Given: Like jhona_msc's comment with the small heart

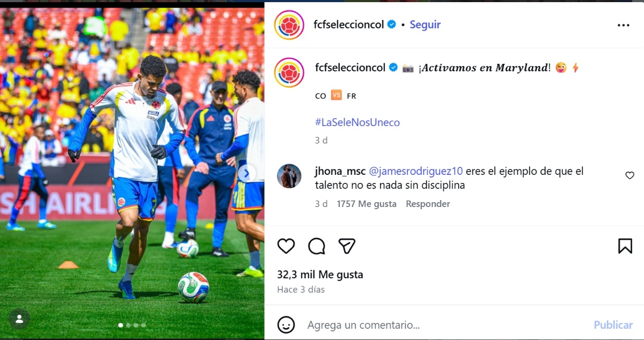Looking at the screenshot, I should point(630,175).
